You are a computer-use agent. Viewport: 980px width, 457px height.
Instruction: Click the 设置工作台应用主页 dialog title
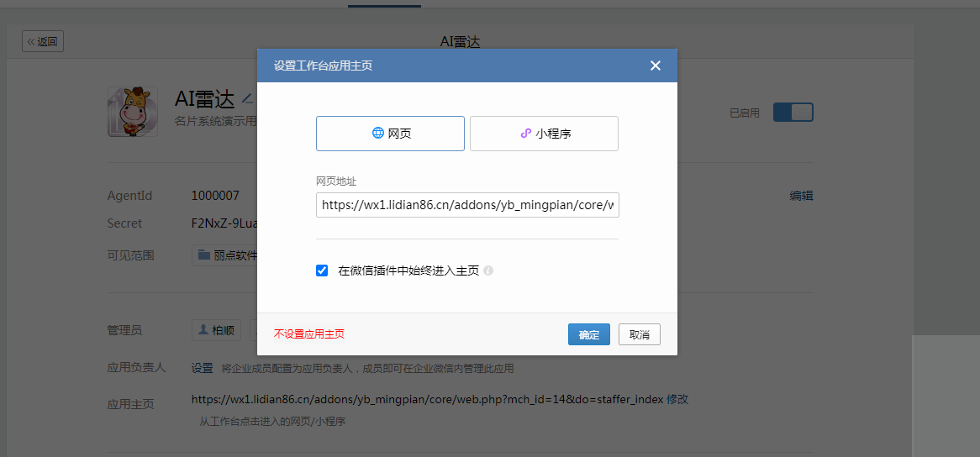[x=323, y=66]
